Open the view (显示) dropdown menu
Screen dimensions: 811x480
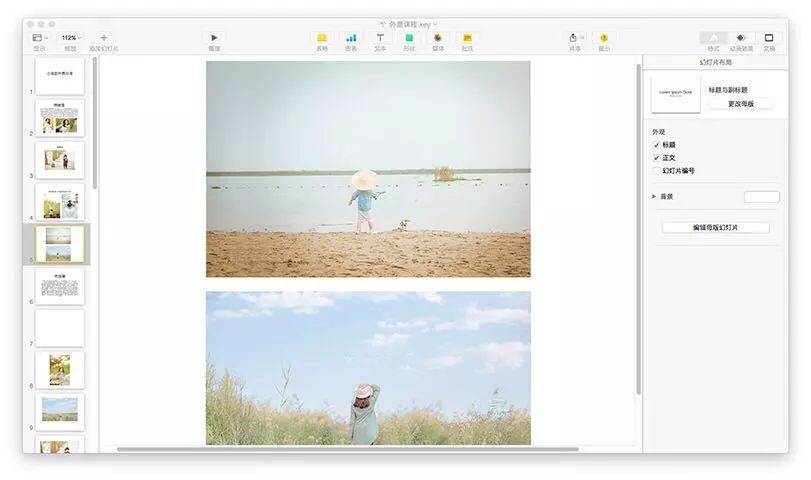40,38
